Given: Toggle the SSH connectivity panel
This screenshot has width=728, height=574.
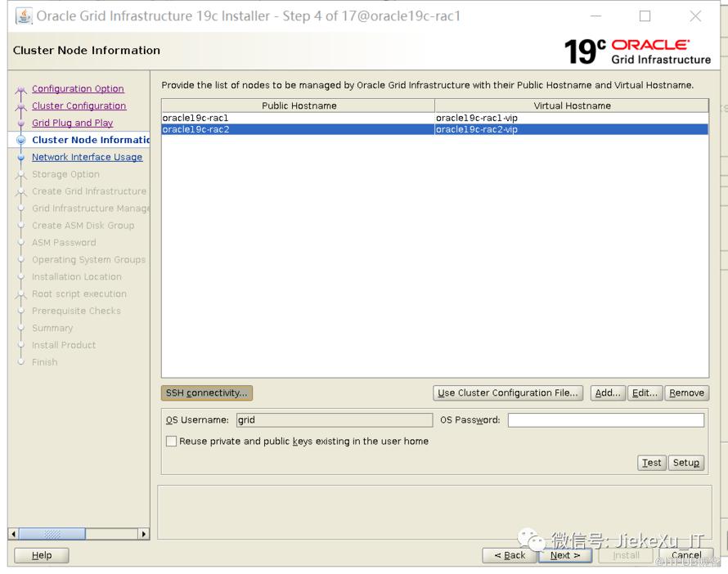Looking at the screenshot, I should 207,393.
